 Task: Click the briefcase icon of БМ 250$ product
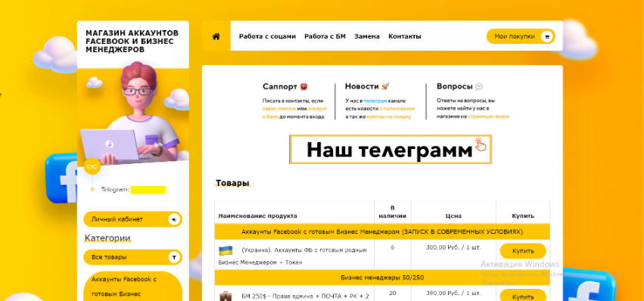[x=226, y=296]
